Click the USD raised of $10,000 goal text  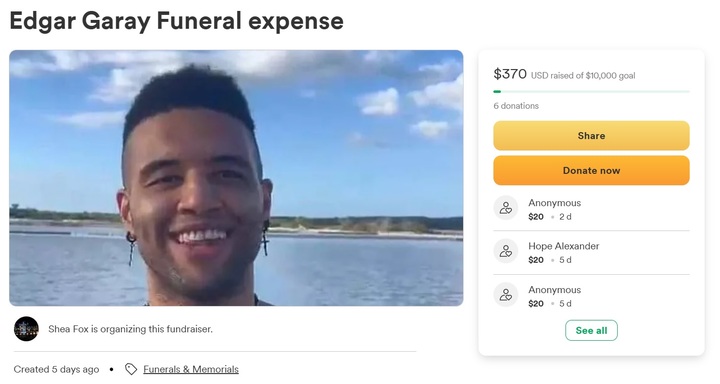583,75
